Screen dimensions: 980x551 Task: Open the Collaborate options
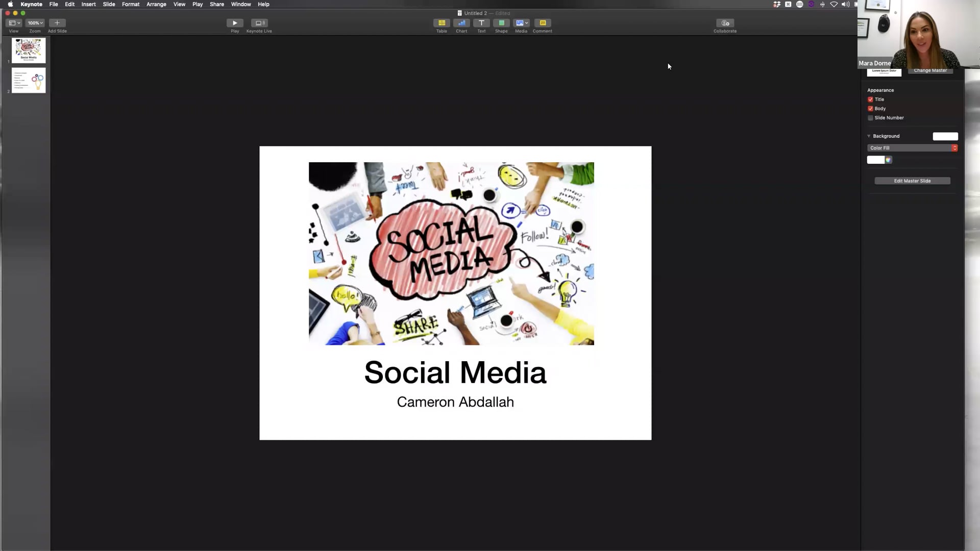click(725, 23)
